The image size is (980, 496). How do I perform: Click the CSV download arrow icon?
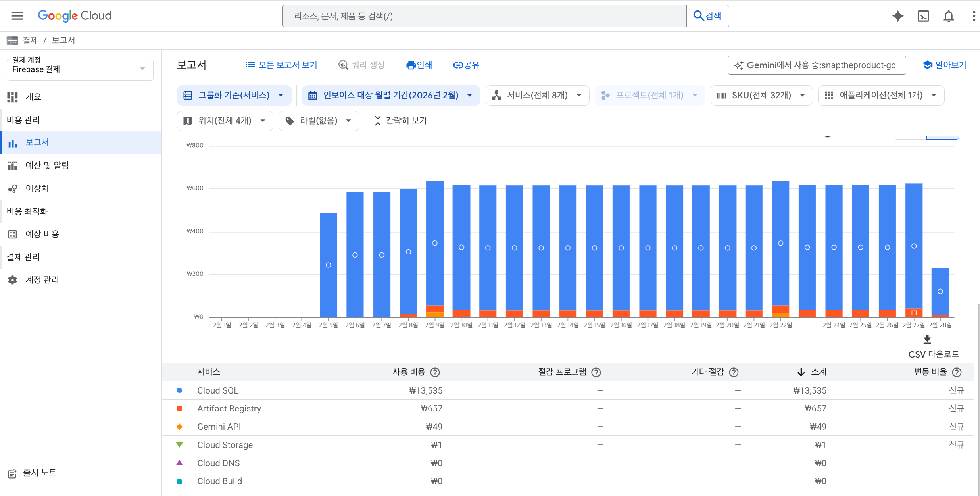pos(927,339)
